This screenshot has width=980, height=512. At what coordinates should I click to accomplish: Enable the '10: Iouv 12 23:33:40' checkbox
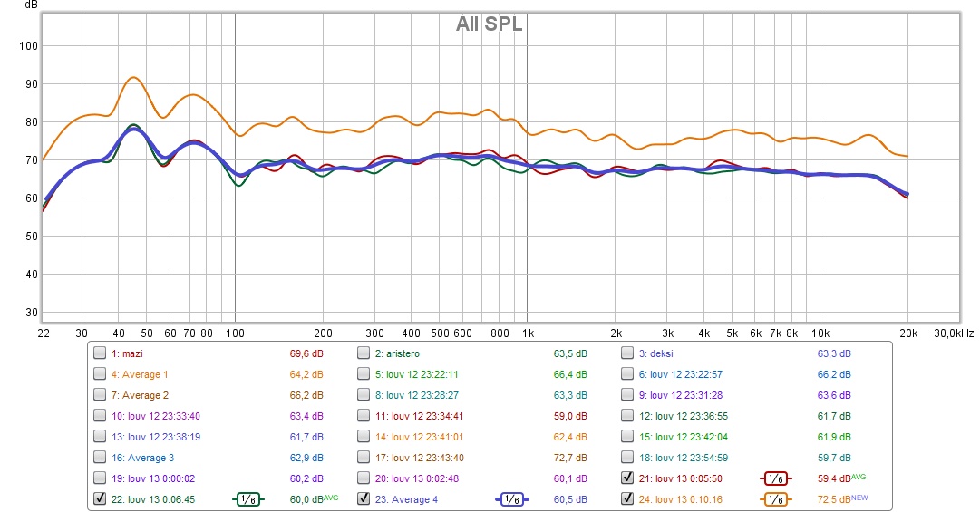pyautogui.click(x=100, y=416)
